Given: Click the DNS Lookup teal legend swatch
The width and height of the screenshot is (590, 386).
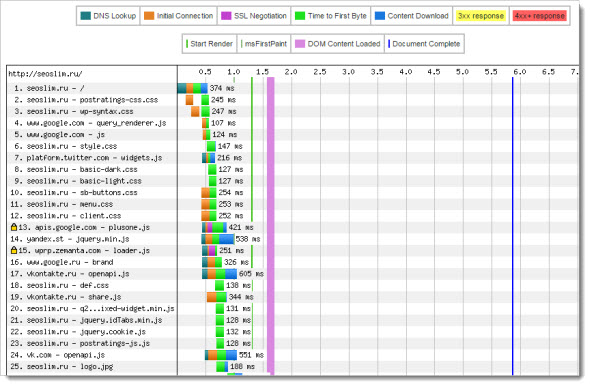Looking at the screenshot, I should 85,16.
